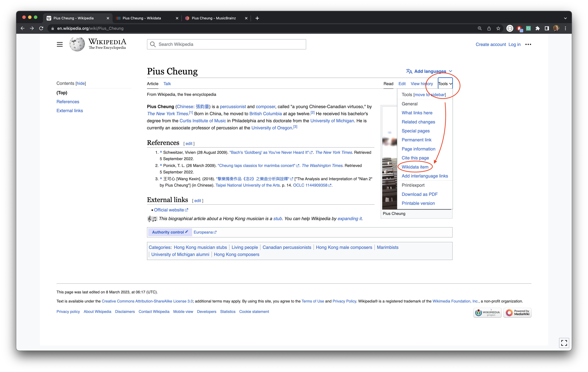Viewport: 588px width, 372px height.
Task: Open the Wikipedia hamburger main menu
Action: (60, 44)
